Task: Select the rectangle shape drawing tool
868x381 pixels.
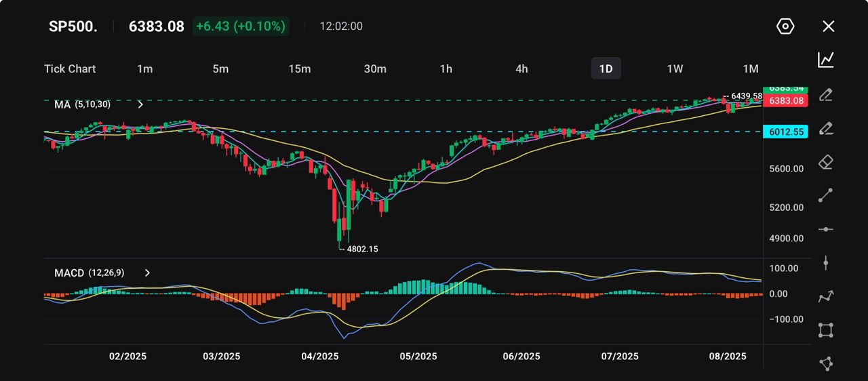Action: [825, 330]
